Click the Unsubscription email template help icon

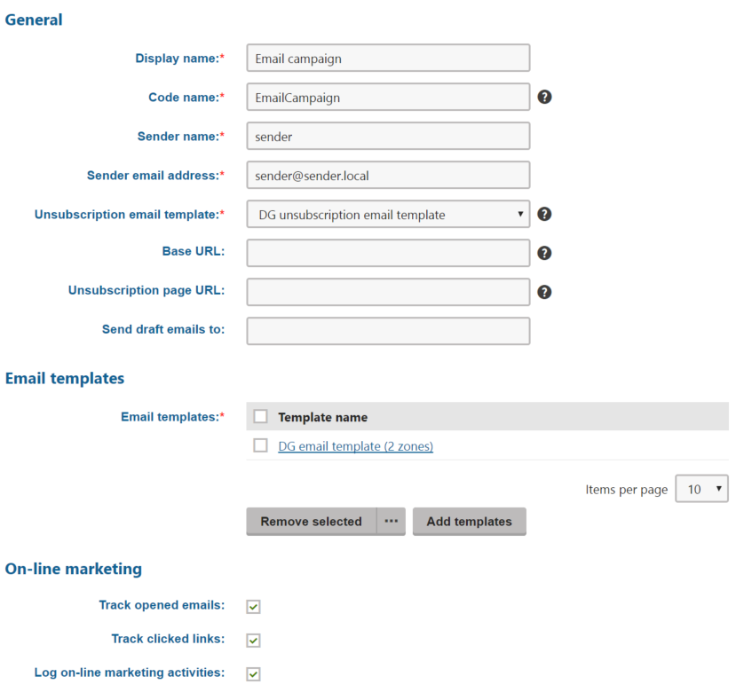tap(544, 215)
